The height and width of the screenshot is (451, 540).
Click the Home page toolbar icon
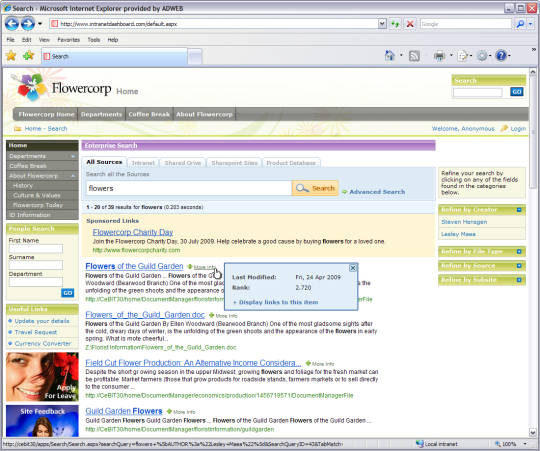click(x=390, y=55)
